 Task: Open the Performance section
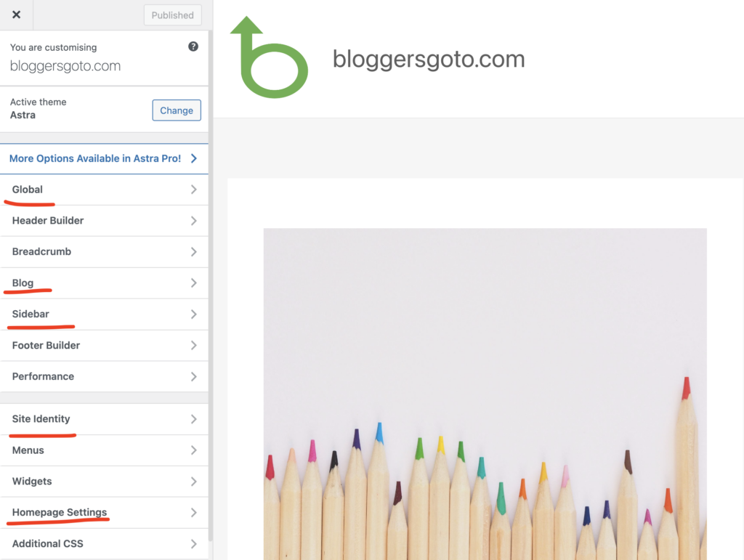(x=104, y=376)
